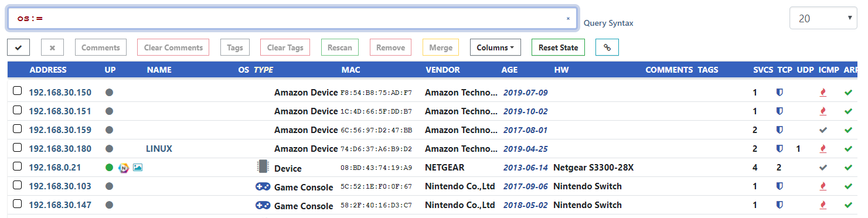Sort by the VENDOR column header
This screenshot has height=218, width=868.
tap(442, 70)
